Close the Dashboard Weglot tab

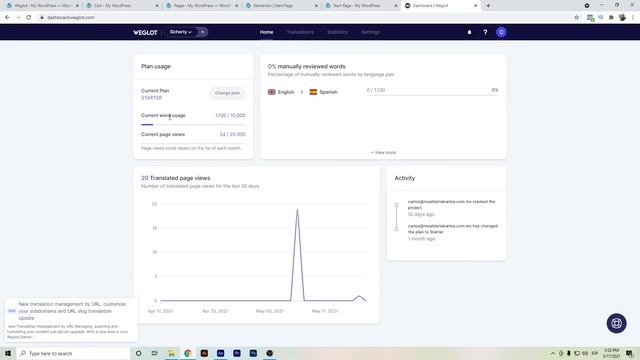476,6
